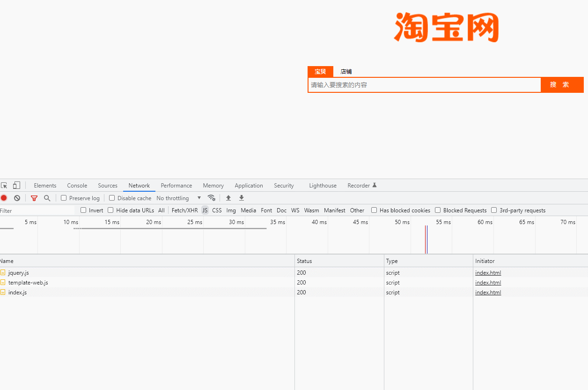Select the jquery.js request row
Image resolution: width=588 pixels, height=390 pixels.
click(294, 272)
